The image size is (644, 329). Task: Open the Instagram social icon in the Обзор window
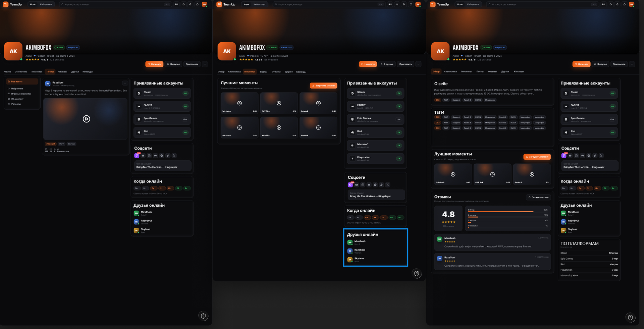(576, 156)
